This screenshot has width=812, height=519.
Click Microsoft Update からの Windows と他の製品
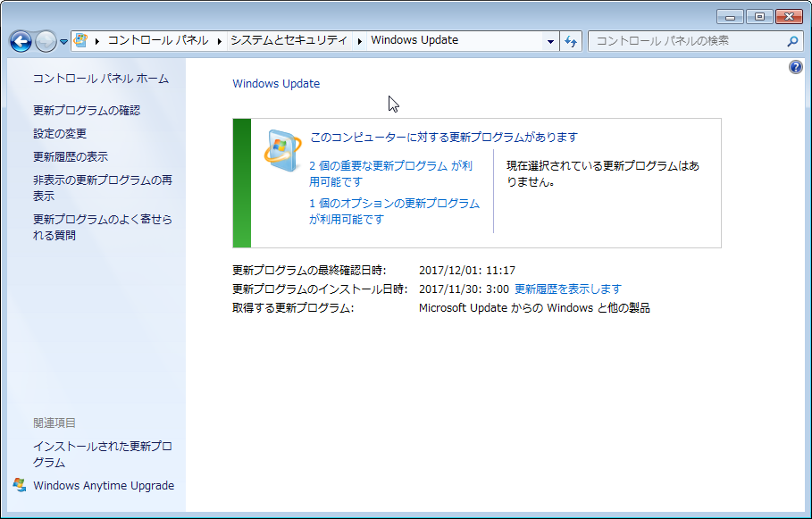pyautogui.click(x=534, y=307)
